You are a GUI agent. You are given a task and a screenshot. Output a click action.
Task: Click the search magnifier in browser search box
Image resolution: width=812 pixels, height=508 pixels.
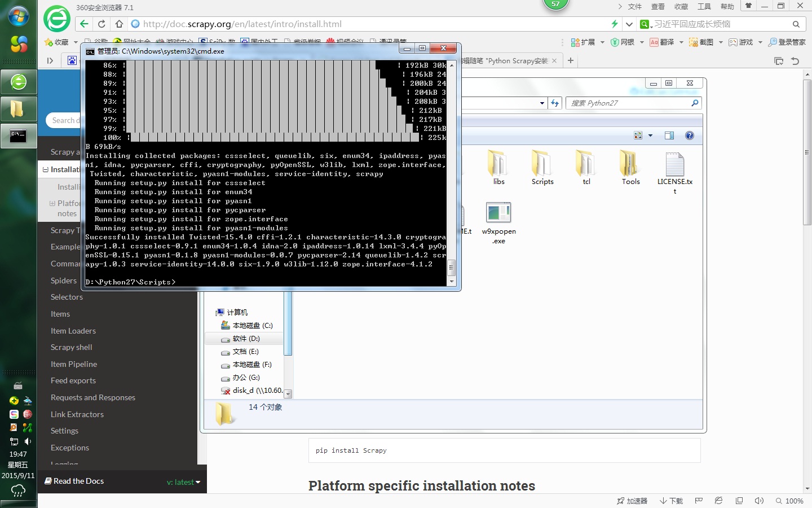[x=796, y=24]
